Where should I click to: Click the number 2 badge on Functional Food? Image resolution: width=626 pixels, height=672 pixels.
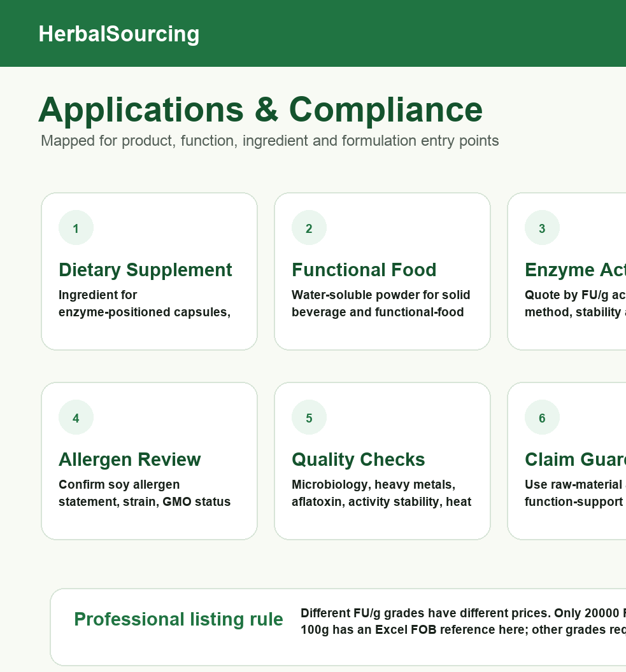(309, 228)
